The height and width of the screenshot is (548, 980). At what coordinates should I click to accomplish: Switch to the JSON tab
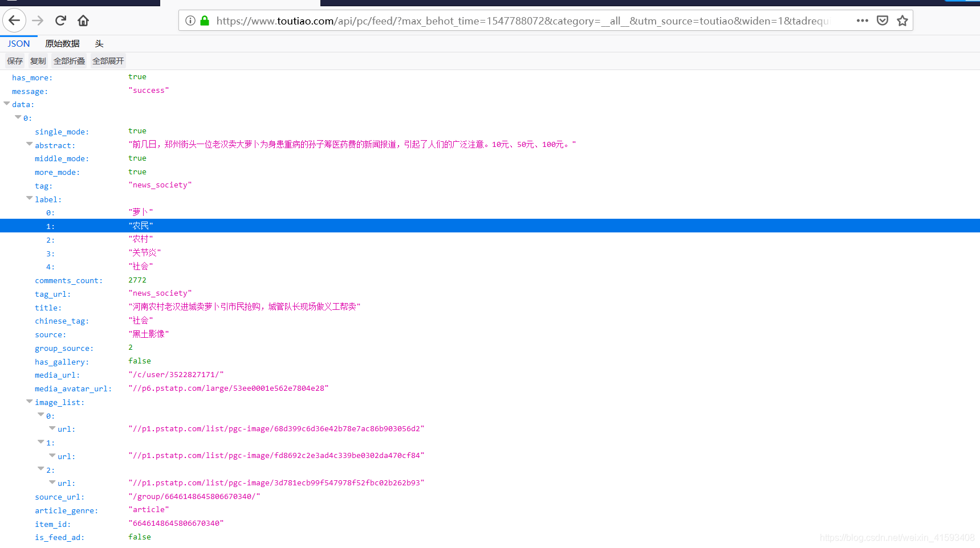click(x=19, y=43)
